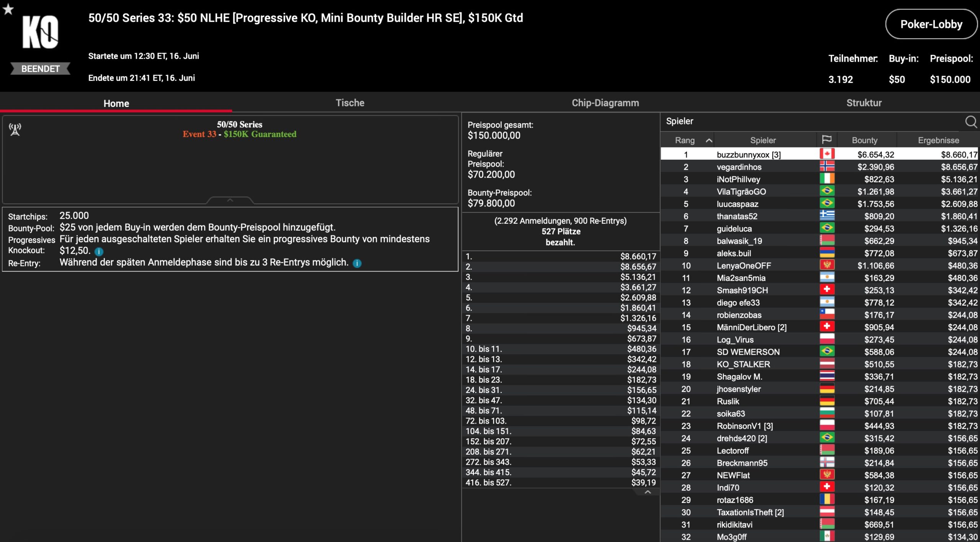Click the Spieler column header
Screen dimensions: 980x542
763,140
